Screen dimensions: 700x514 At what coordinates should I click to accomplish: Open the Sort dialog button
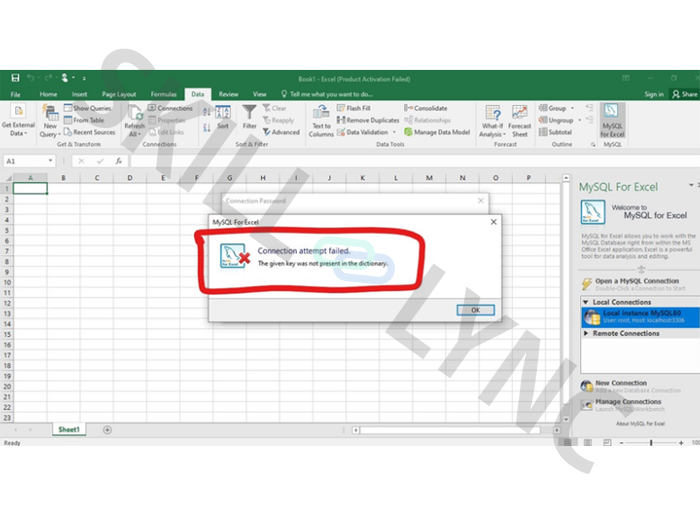point(223,117)
